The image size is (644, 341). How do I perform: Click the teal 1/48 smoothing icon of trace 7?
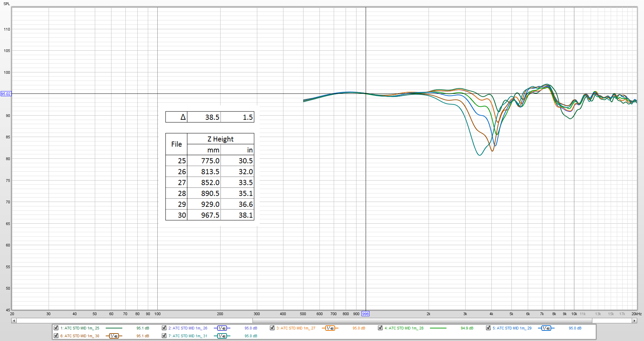click(222, 336)
